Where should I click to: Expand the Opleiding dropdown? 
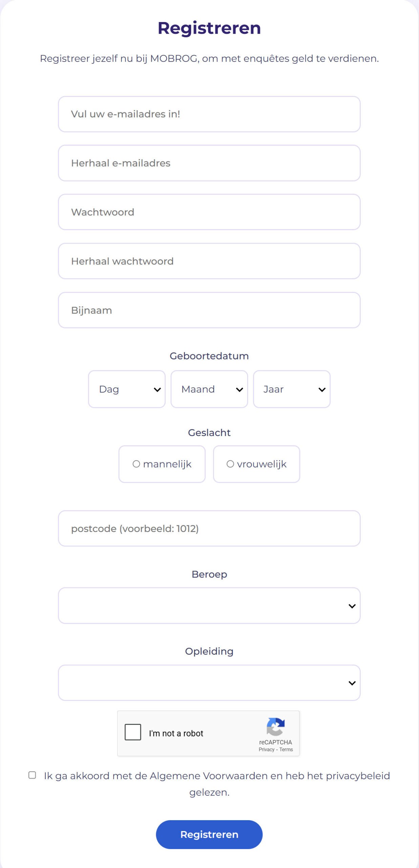click(209, 683)
